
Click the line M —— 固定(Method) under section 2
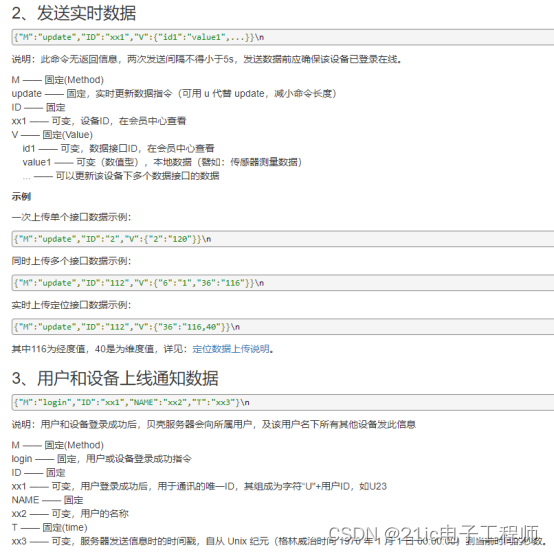click(x=58, y=80)
